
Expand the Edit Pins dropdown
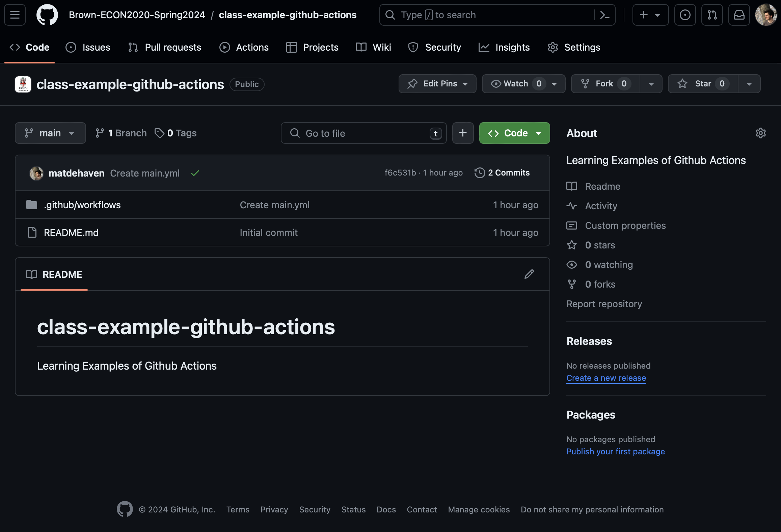click(437, 84)
